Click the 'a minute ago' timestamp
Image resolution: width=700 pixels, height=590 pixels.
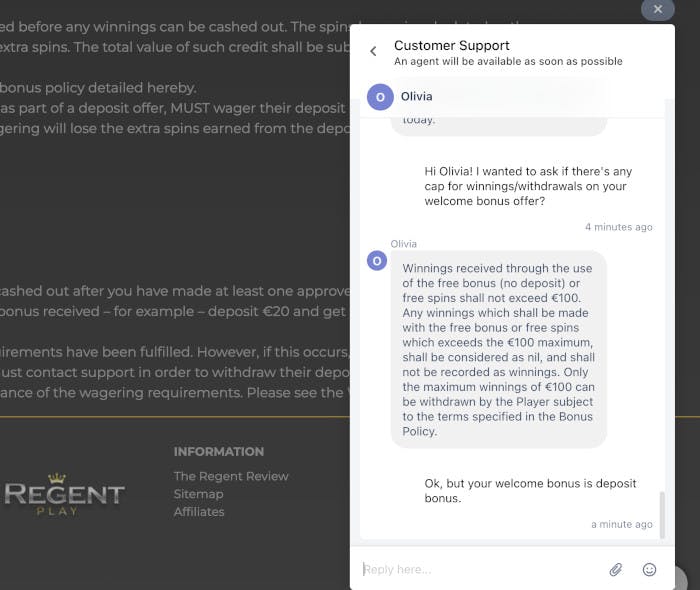pyautogui.click(x=622, y=524)
